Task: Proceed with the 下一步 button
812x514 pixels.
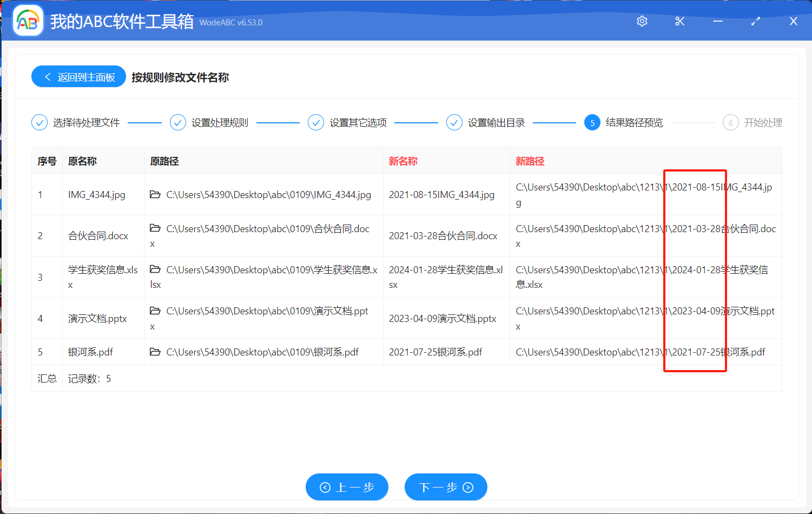Action: (446, 487)
